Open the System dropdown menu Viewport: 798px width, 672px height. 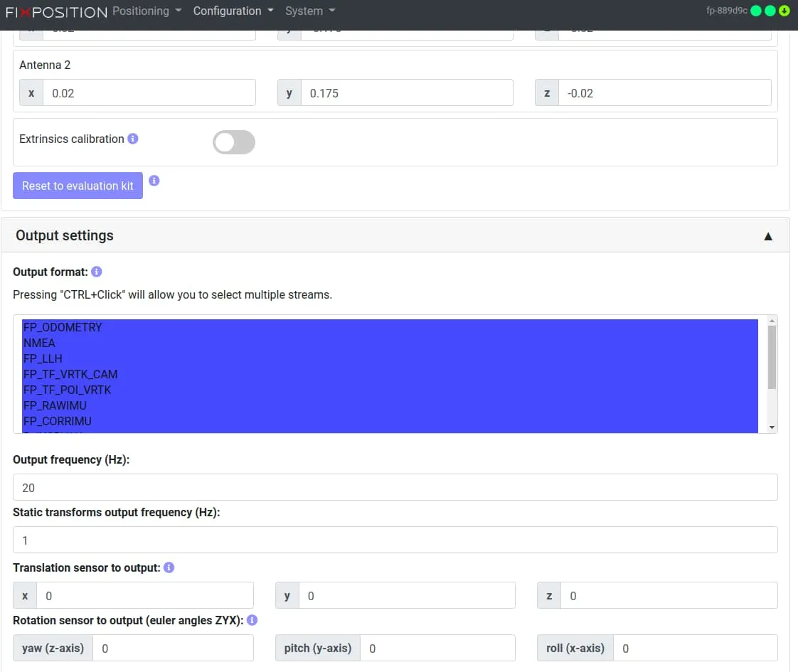coord(309,11)
